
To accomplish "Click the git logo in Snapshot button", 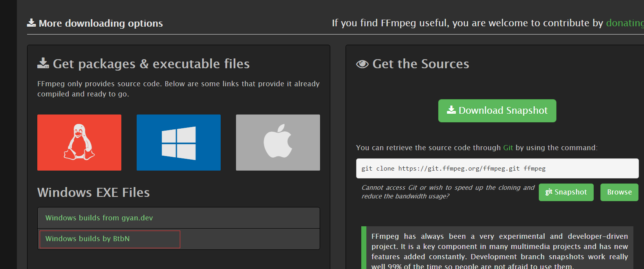I will [x=549, y=192].
